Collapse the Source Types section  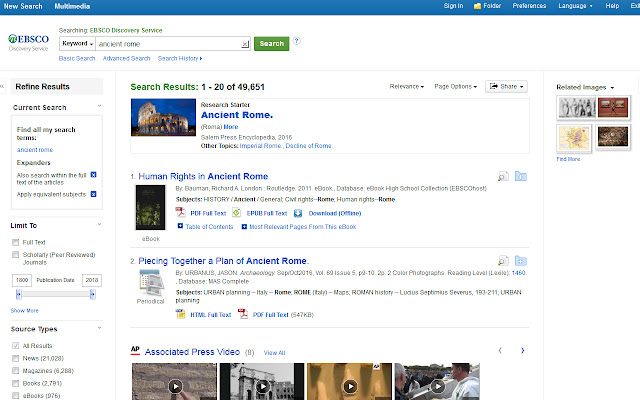[x=99, y=328]
